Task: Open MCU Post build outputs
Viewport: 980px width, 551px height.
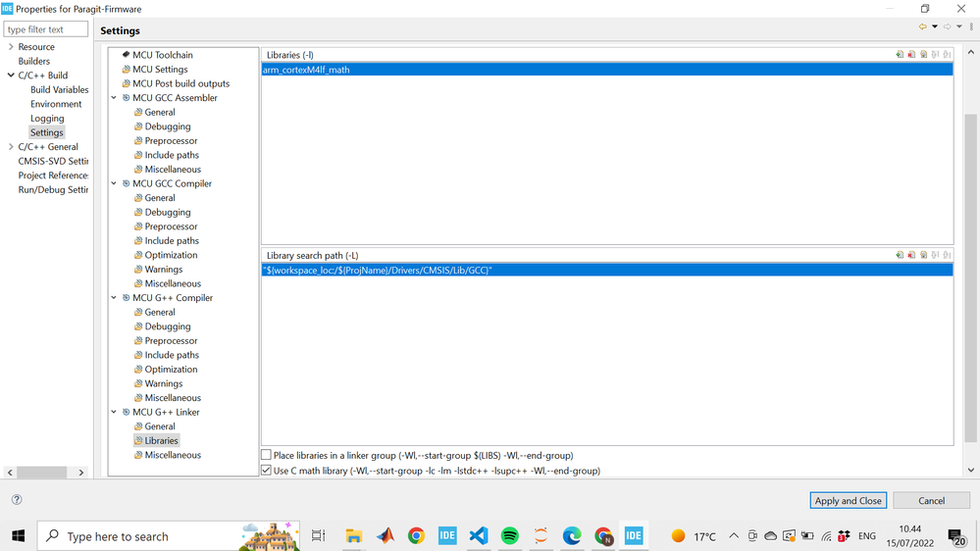Action: 181,83
